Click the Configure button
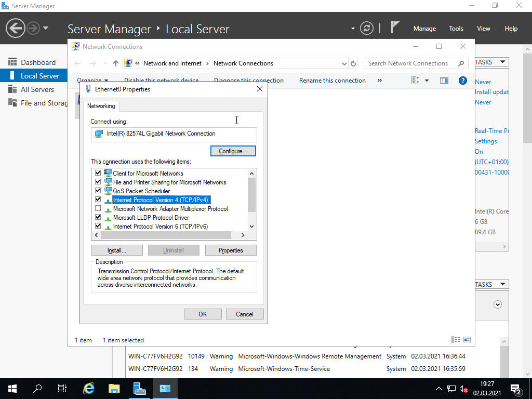 point(233,151)
